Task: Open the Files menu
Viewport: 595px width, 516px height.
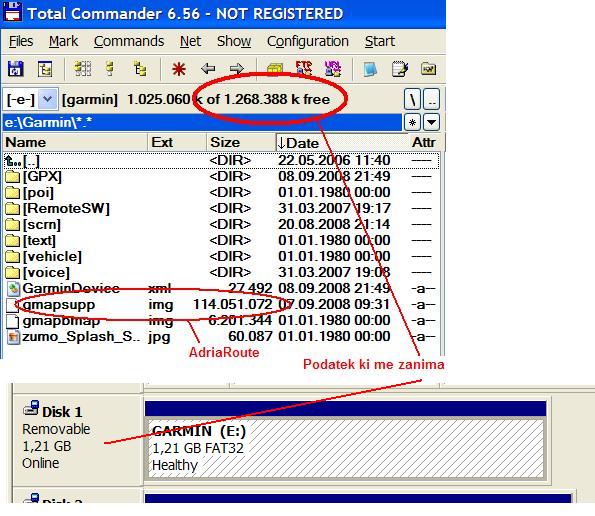Action: pos(21,41)
